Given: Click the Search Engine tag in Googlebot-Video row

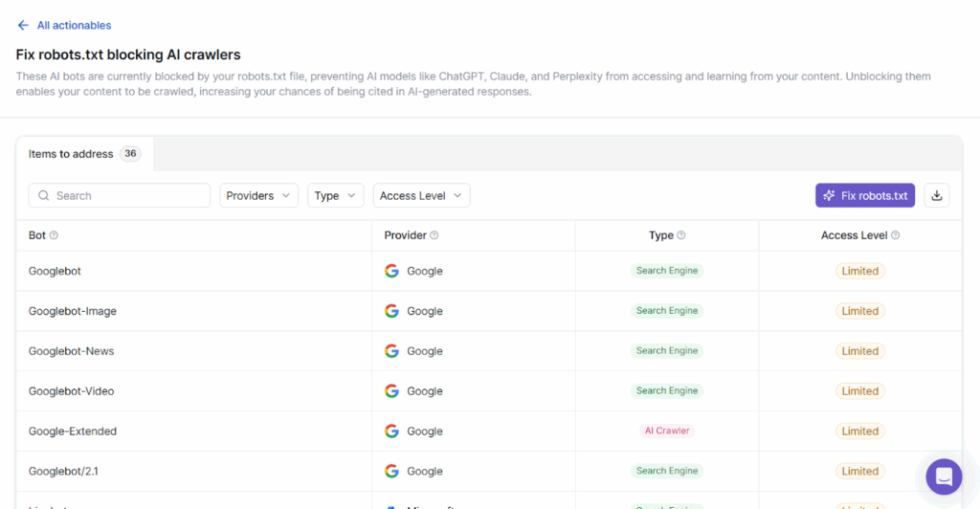Looking at the screenshot, I should [x=667, y=390].
